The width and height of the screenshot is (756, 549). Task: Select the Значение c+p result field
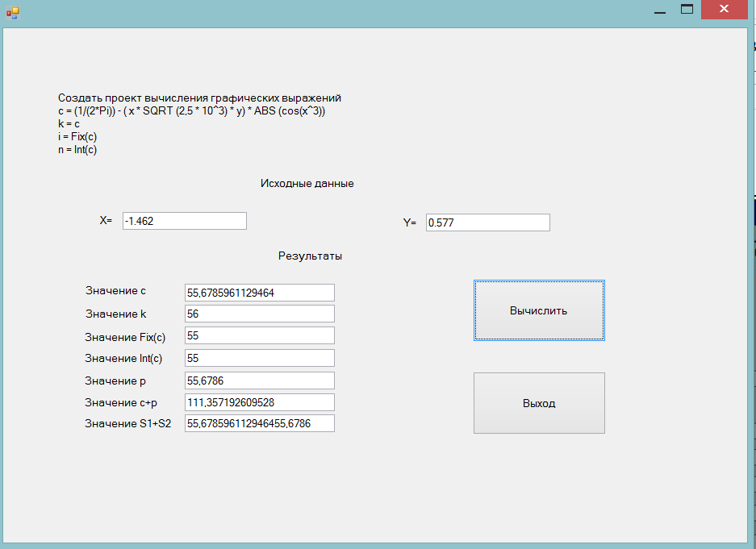pyautogui.click(x=259, y=402)
